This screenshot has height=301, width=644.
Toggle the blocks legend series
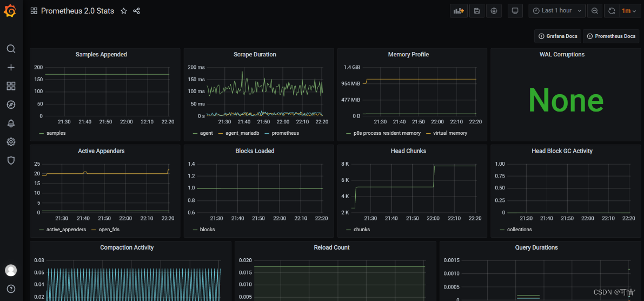click(207, 230)
